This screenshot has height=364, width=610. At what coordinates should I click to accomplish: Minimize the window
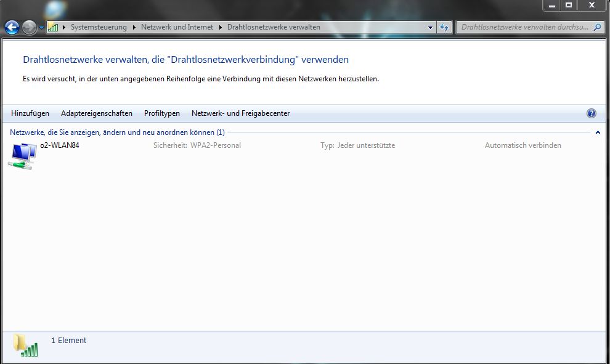(x=551, y=6)
